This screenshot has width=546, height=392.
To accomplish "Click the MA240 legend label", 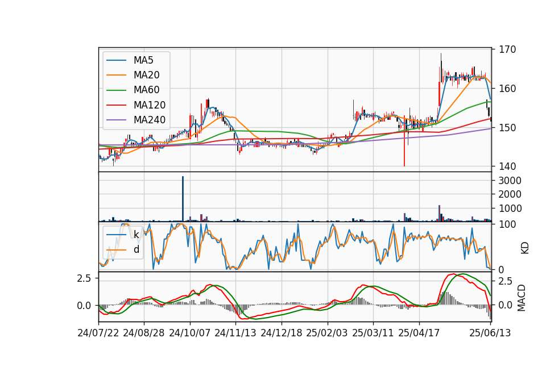I will pyautogui.click(x=150, y=120).
